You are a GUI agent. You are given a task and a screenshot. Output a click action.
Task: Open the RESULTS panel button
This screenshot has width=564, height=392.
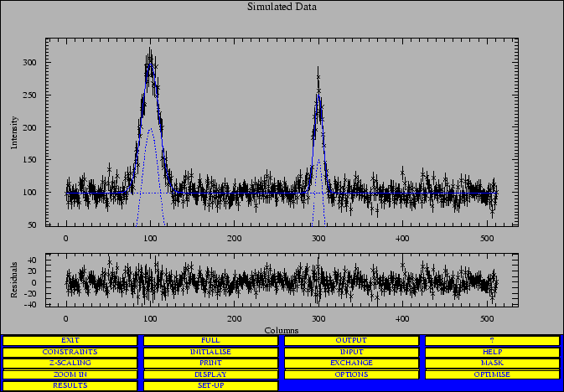tap(70, 385)
